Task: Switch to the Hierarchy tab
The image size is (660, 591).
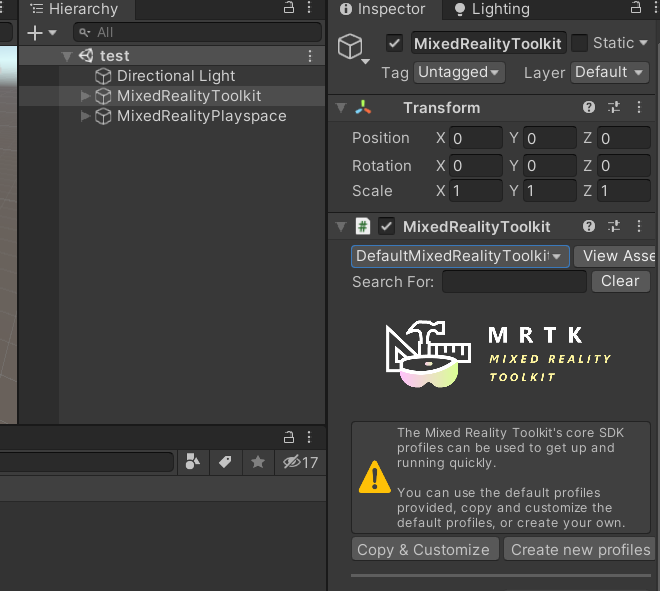Action: coord(75,9)
